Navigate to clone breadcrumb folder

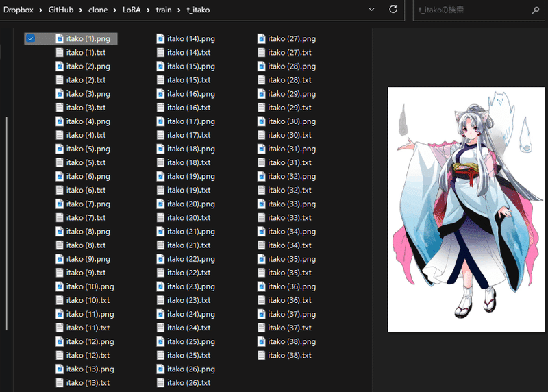(98, 10)
